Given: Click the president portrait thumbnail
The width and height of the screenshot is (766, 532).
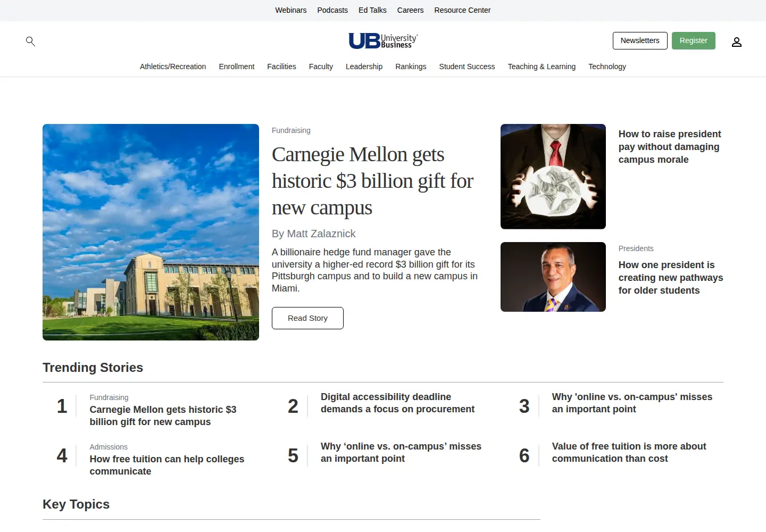Looking at the screenshot, I should pyautogui.click(x=553, y=277).
